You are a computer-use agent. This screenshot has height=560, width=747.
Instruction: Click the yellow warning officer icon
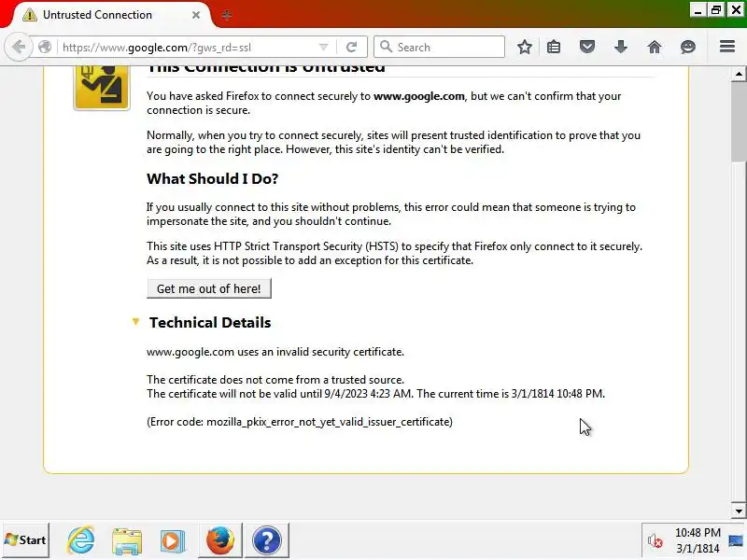tap(102, 87)
